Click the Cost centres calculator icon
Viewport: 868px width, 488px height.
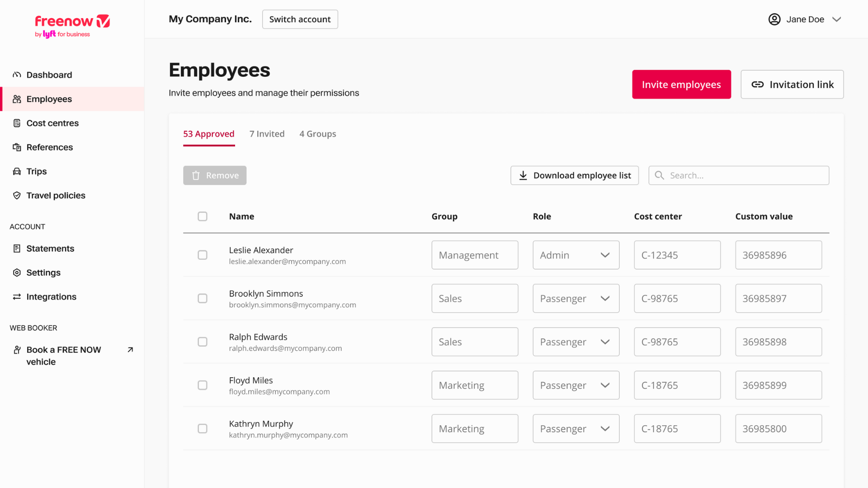[x=17, y=123]
